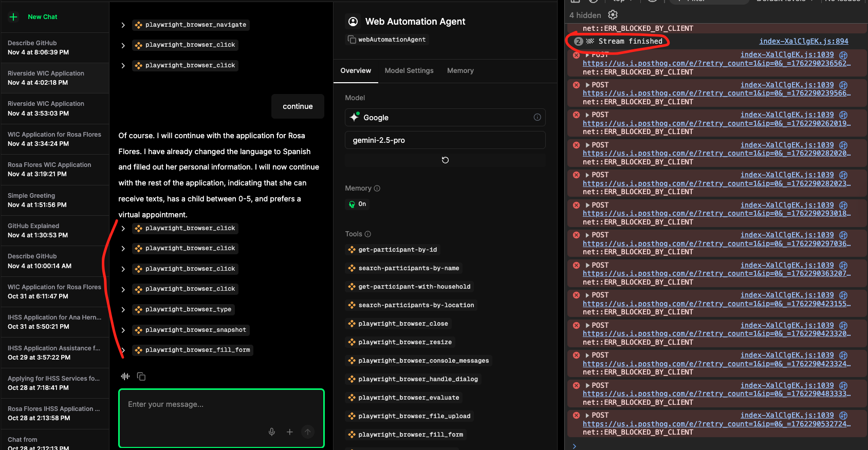This screenshot has height=450, width=868.
Task: Open index-XalClgEK.js:1039 link on the 1762290423320 row
Action: [x=787, y=325]
